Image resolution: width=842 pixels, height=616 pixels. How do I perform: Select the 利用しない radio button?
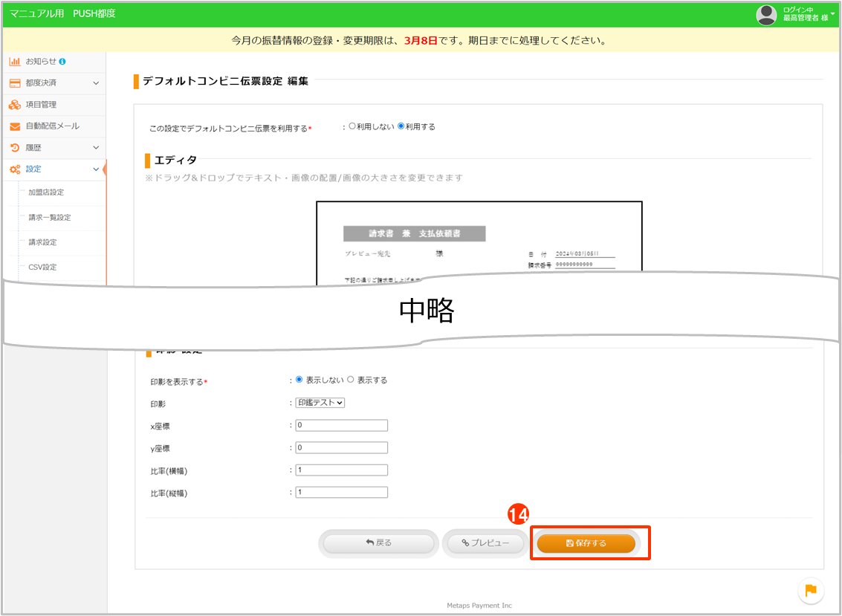(x=352, y=126)
